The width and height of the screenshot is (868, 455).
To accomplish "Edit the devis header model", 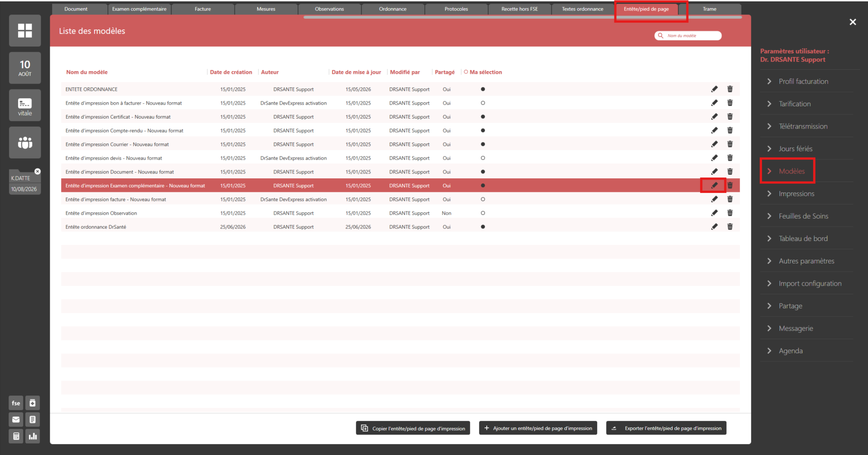I will point(715,158).
